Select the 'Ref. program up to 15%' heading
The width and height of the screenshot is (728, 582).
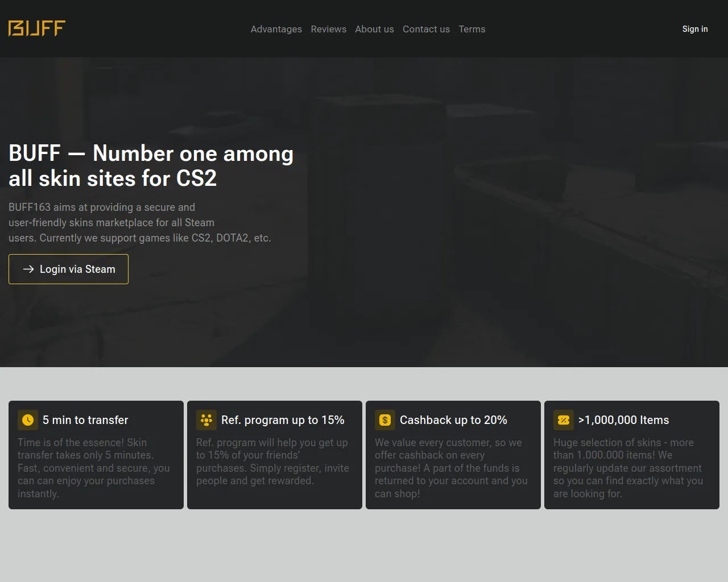[283, 420]
